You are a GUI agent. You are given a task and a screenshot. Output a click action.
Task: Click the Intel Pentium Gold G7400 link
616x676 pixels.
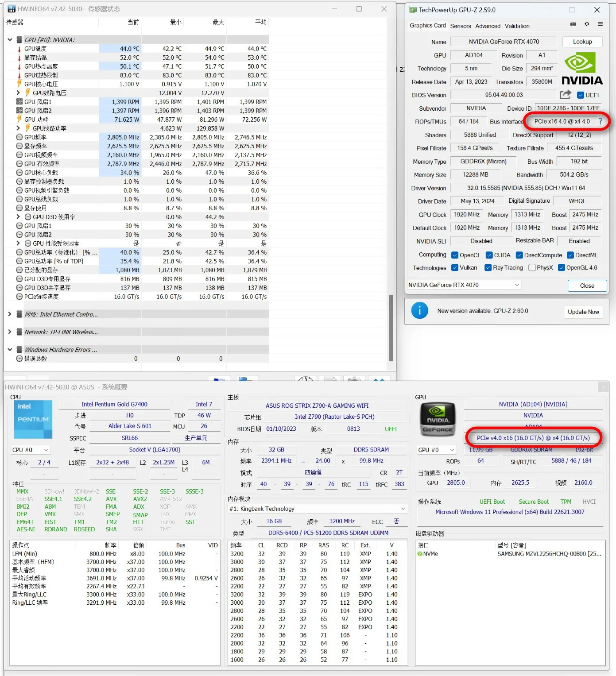pos(114,404)
